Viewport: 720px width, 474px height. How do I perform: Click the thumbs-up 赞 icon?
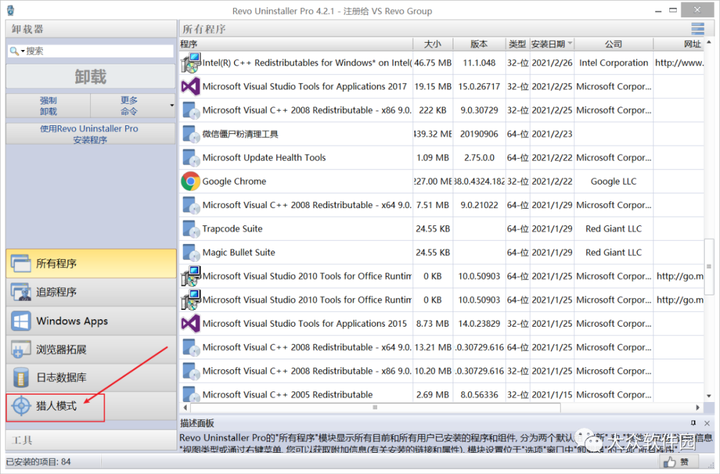[x=670, y=462]
